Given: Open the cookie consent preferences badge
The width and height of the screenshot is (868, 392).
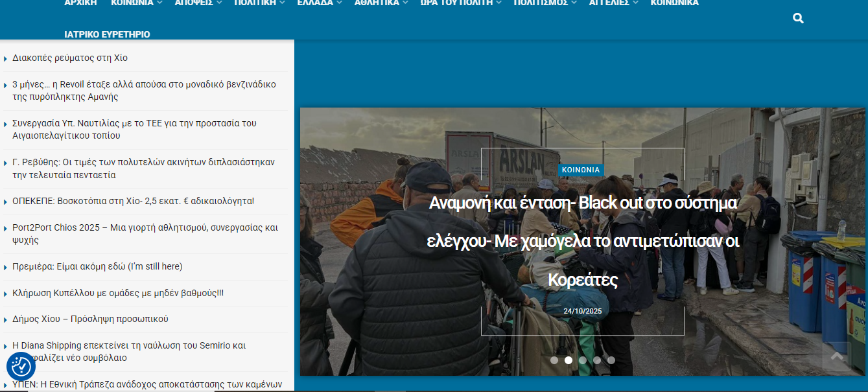Looking at the screenshot, I should tap(21, 367).
